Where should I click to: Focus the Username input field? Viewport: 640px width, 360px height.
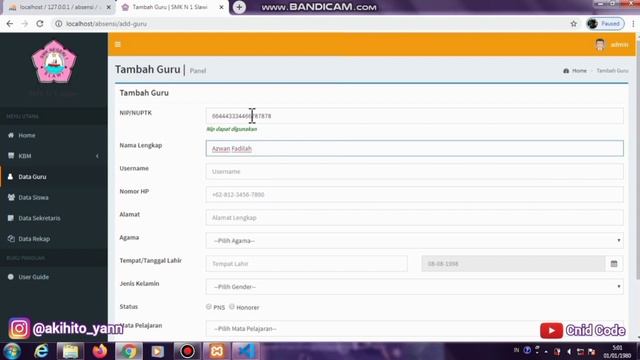pyautogui.click(x=414, y=171)
